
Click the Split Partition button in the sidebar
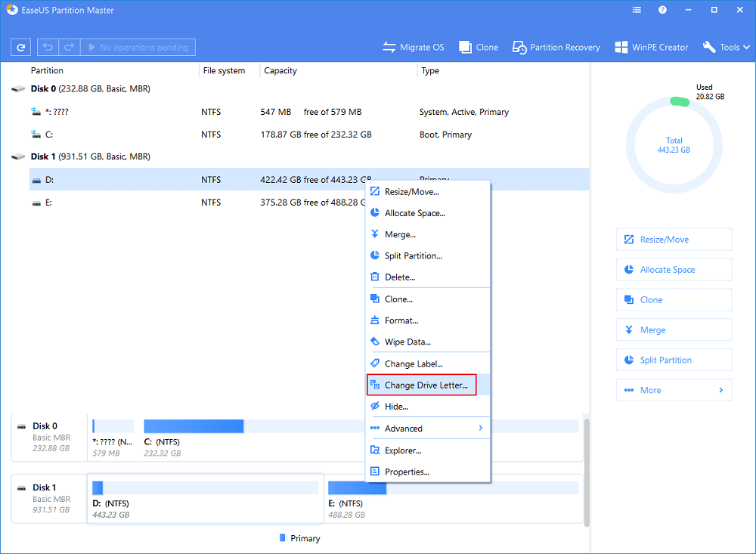673,360
